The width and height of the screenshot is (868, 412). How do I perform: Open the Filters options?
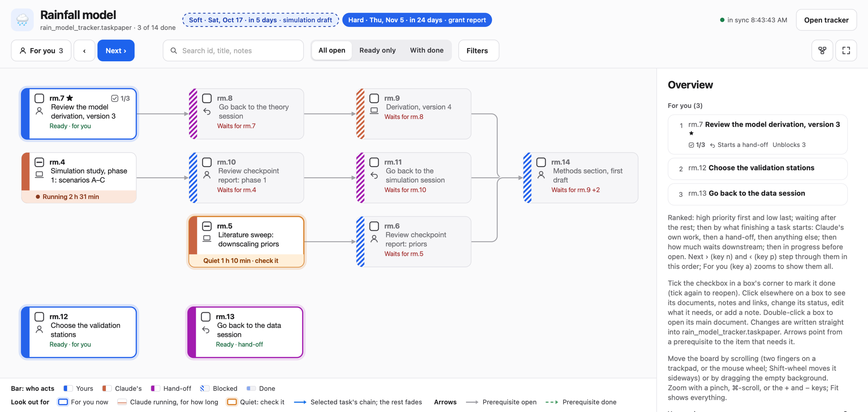pyautogui.click(x=478, y=51)
